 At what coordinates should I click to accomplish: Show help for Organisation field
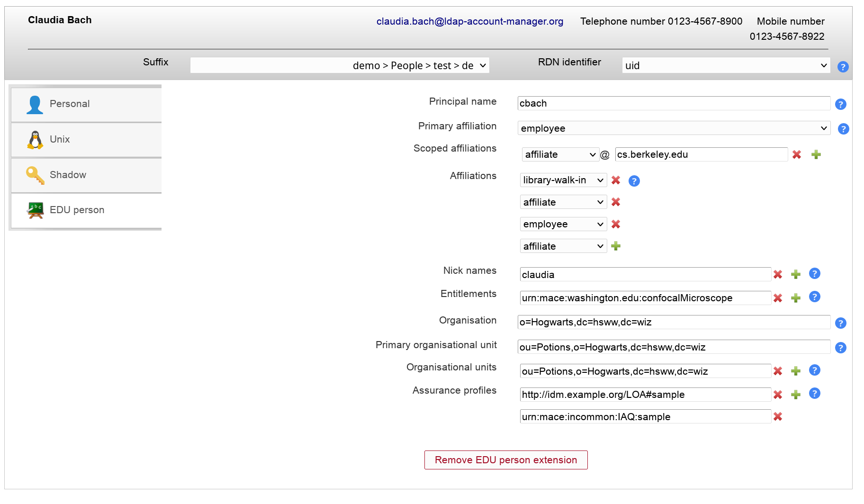point(841,323)
